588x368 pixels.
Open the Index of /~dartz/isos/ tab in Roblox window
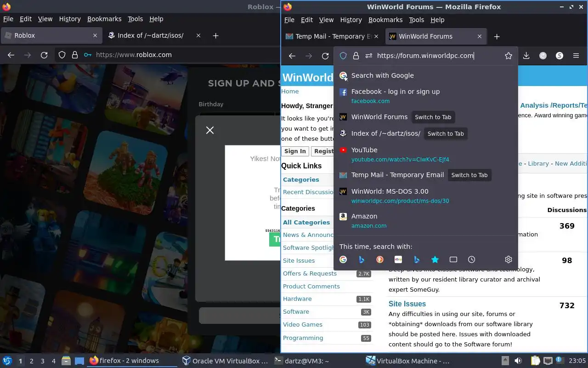(154, 35)
